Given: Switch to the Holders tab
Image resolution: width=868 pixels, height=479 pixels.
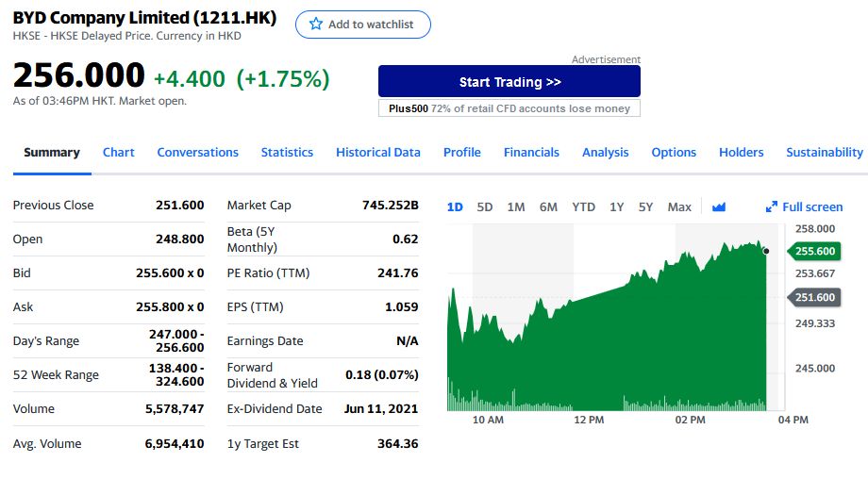Looking at the screenshot, I should pos(742,152).
